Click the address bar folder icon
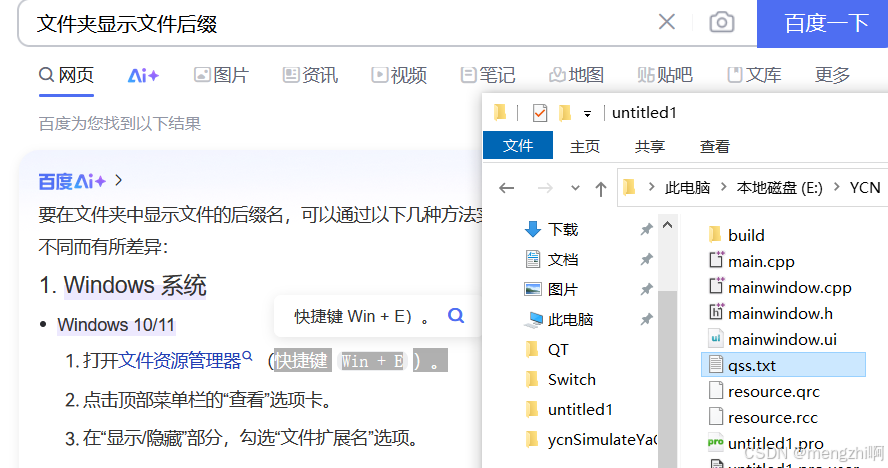Screen dimensions: 888x468 pyautogui.click(x=629, y=187)
